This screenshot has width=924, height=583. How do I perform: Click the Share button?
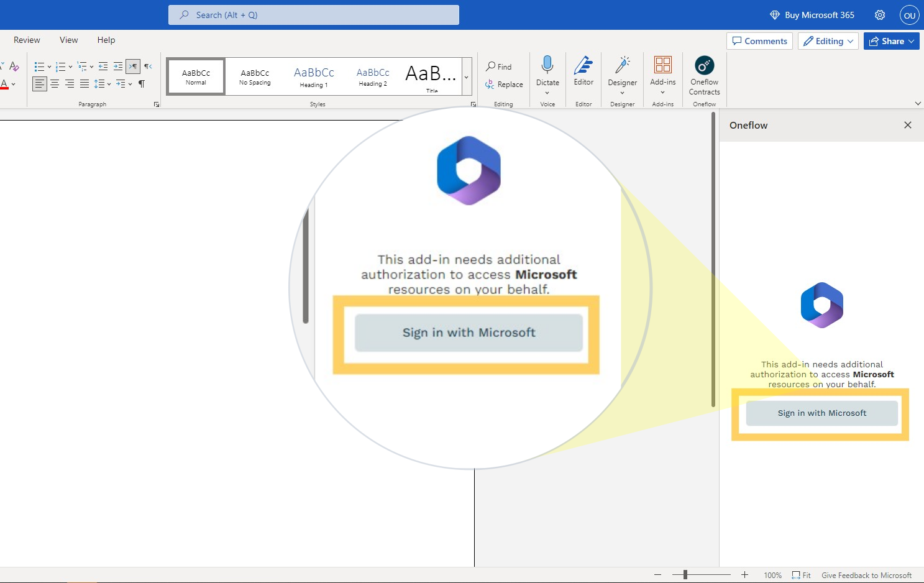892,41
